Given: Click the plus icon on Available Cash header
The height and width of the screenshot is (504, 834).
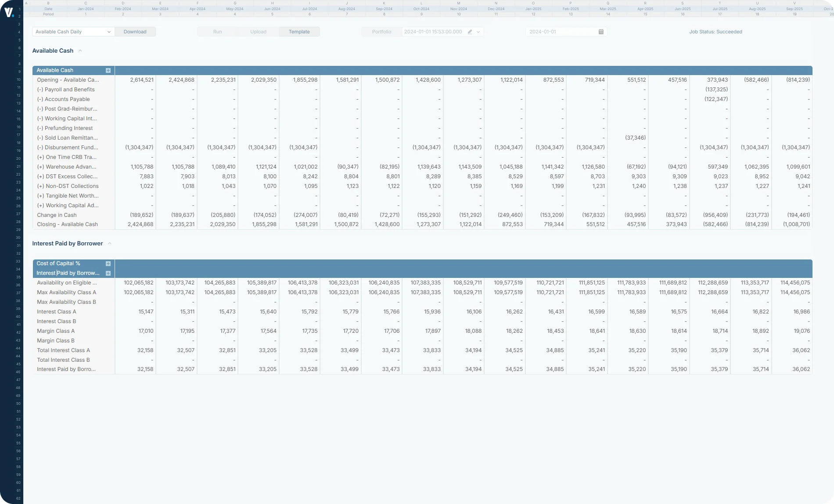Looking at the screenshot, I should point(108,70).
